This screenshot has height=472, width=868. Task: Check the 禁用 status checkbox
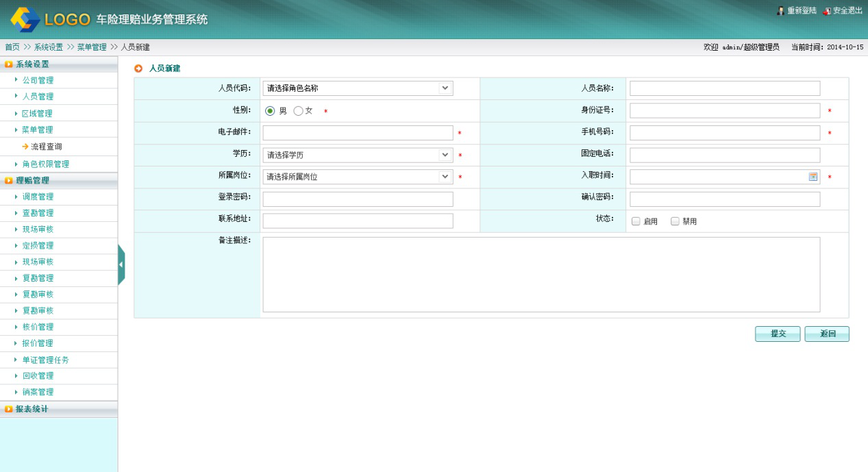click(x=675, y=221)
